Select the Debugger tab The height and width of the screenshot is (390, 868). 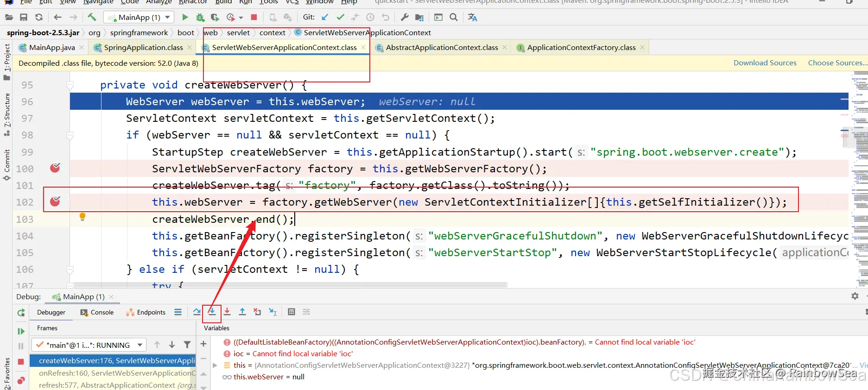[51, 312]
